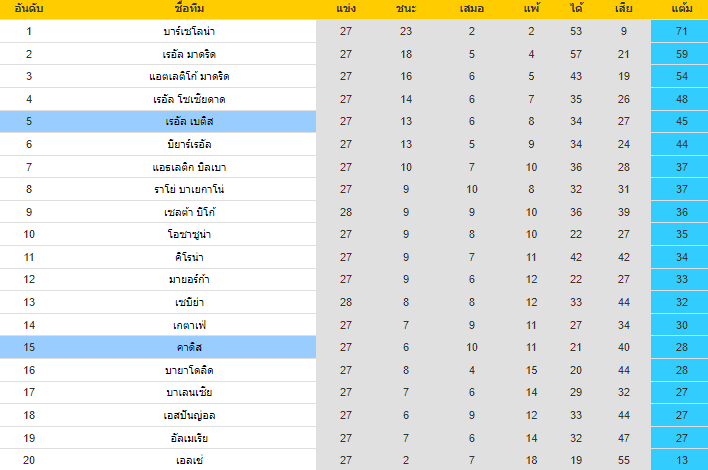Select the points cell showing 13
This screenshot has width=708, height=470.
click(683, 460)
